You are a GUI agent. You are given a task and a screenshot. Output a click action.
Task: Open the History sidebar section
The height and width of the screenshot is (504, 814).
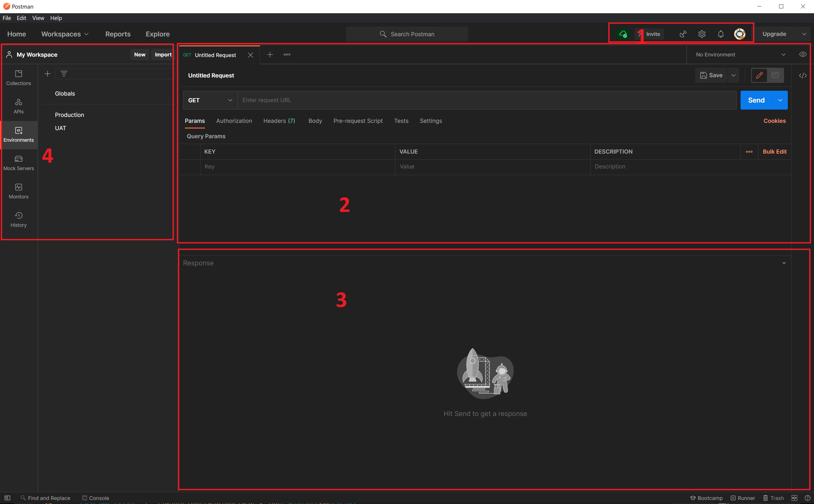(18, 219)
